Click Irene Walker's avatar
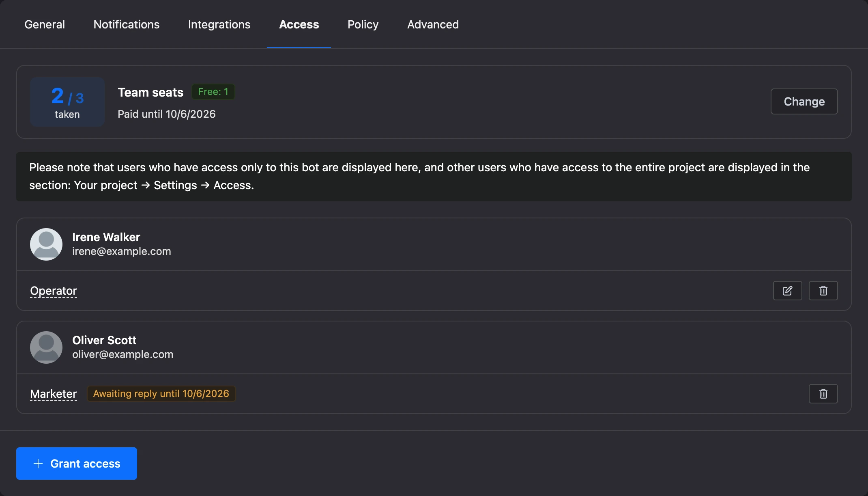Viewport: 868px width, 496px height. tap(46, 244)
